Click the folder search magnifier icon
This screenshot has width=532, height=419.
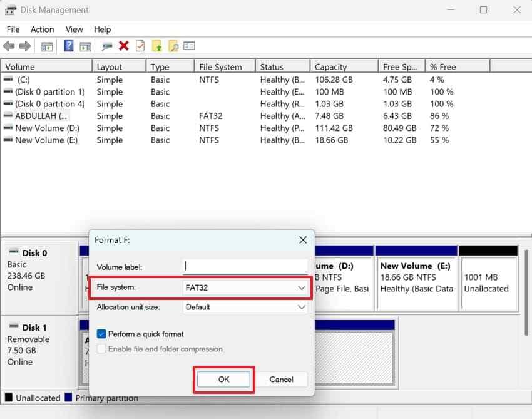[173, 46]
